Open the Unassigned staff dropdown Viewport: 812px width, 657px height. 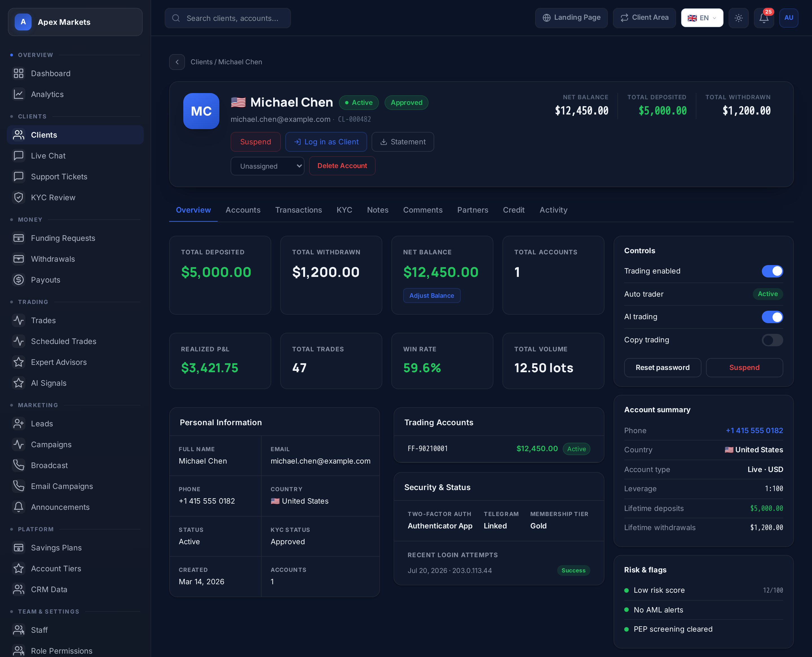coord(268,166)
